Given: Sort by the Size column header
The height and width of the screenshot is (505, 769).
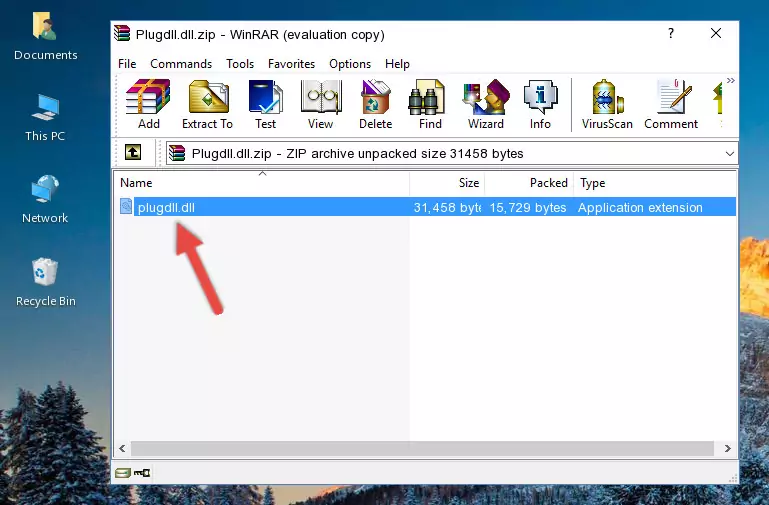Looking at the screenshot, I should 447,183.
